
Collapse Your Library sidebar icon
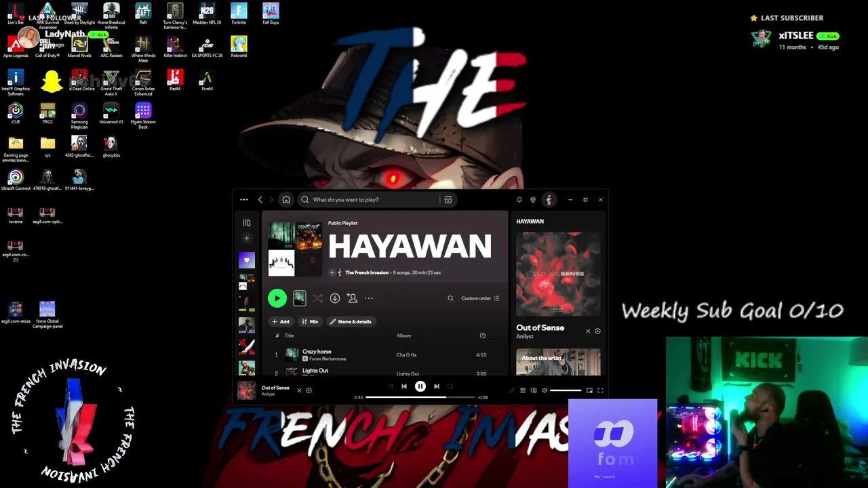coord(247,222)
